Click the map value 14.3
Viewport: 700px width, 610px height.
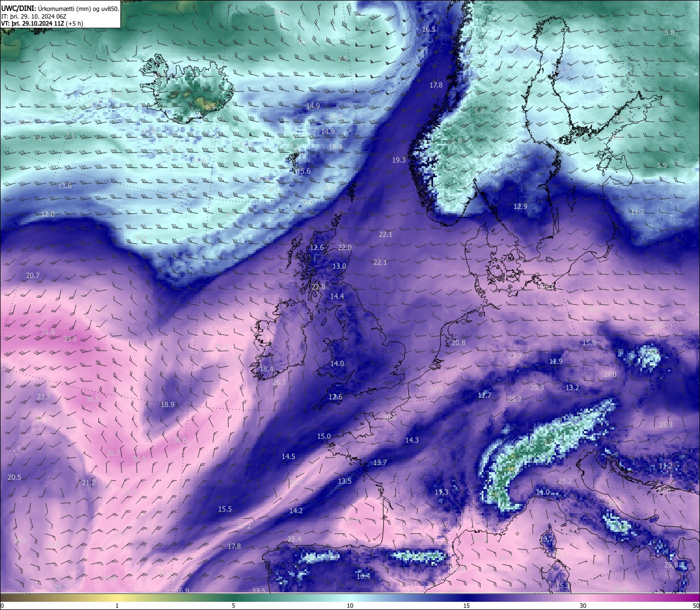(x=412, y=440)
